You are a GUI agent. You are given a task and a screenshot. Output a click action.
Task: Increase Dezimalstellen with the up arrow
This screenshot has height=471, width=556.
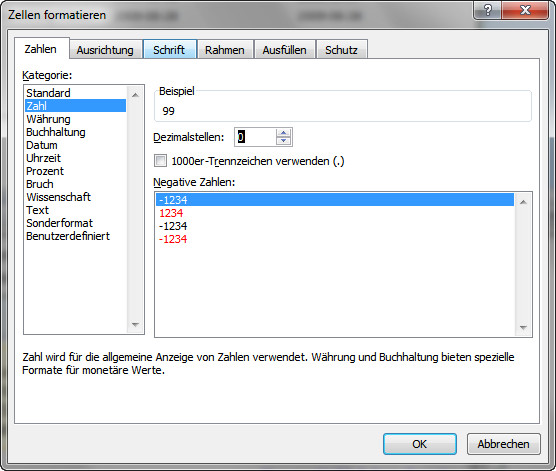pos(283,133)
